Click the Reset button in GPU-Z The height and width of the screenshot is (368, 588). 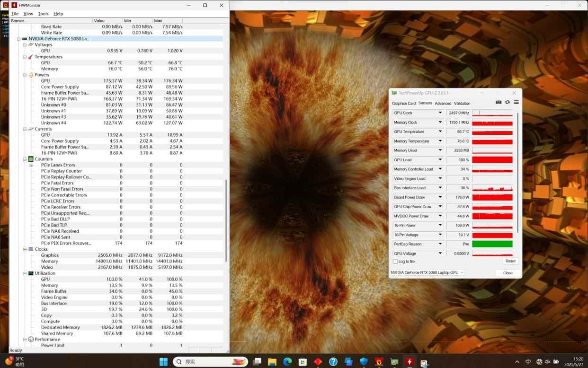pyautogui.click(x=510, y=261)
